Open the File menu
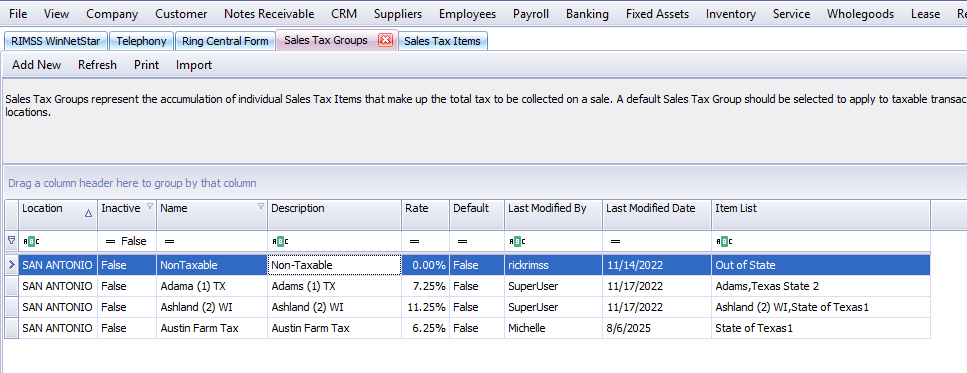Screen dimensions: 967x373 click(19, 14)
